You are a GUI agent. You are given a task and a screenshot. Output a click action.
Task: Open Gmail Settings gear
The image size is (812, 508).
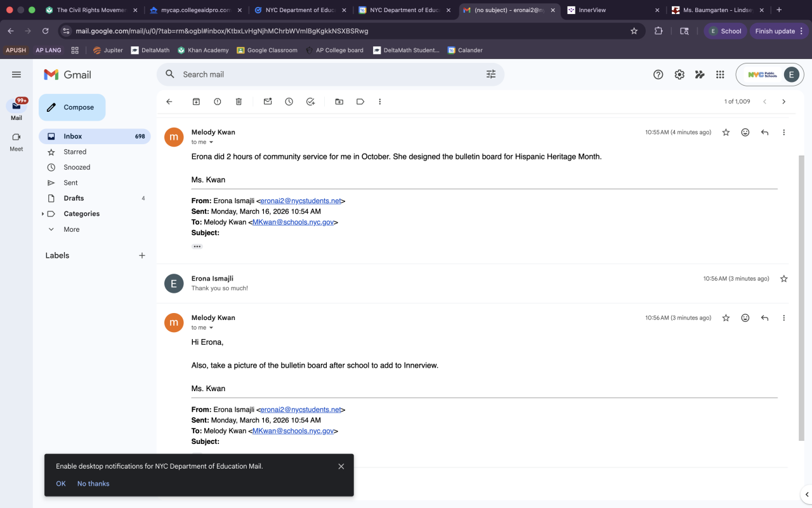(679, 74)
